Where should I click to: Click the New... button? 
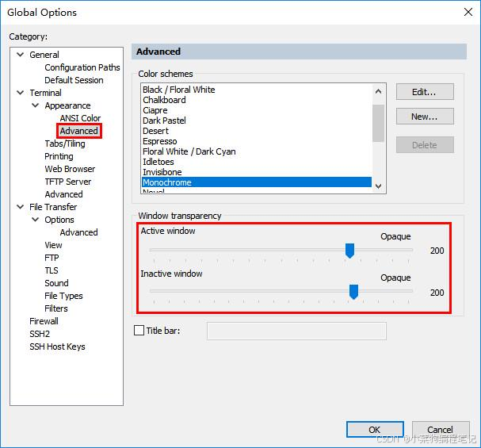(425, 117)
